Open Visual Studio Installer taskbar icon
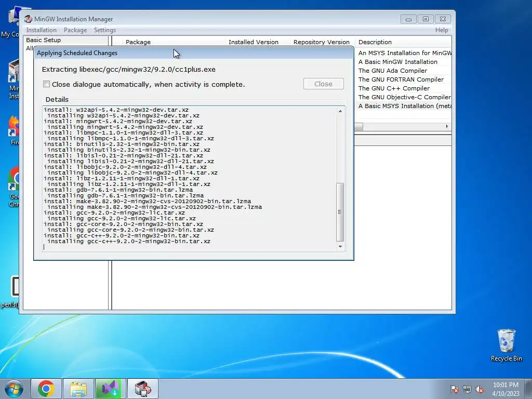 pos(111,389)
